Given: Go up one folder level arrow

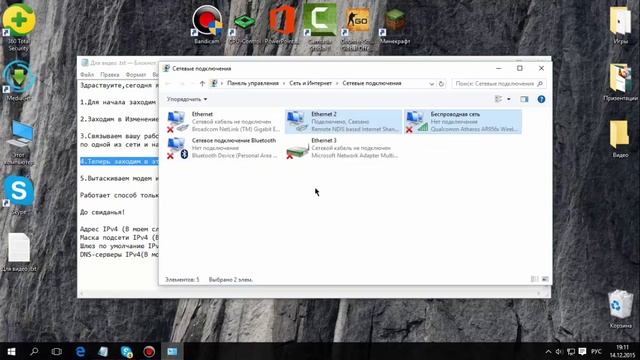Looking at the screenshot, I should (x=202, y=84).
